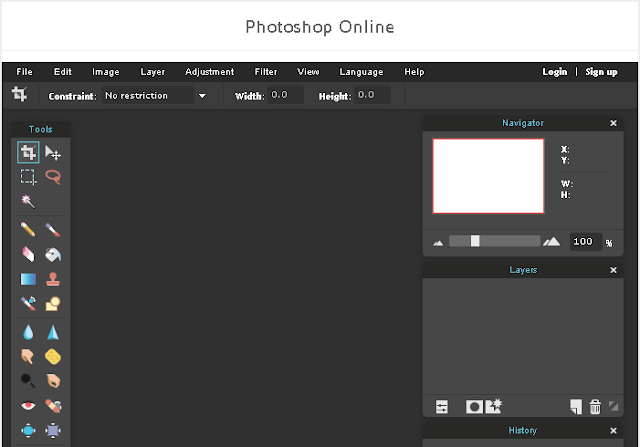Select the Drawing shapes tool
Image resolution: width=640 pixels, height=447 pixels.
click(x=53, y=304)
